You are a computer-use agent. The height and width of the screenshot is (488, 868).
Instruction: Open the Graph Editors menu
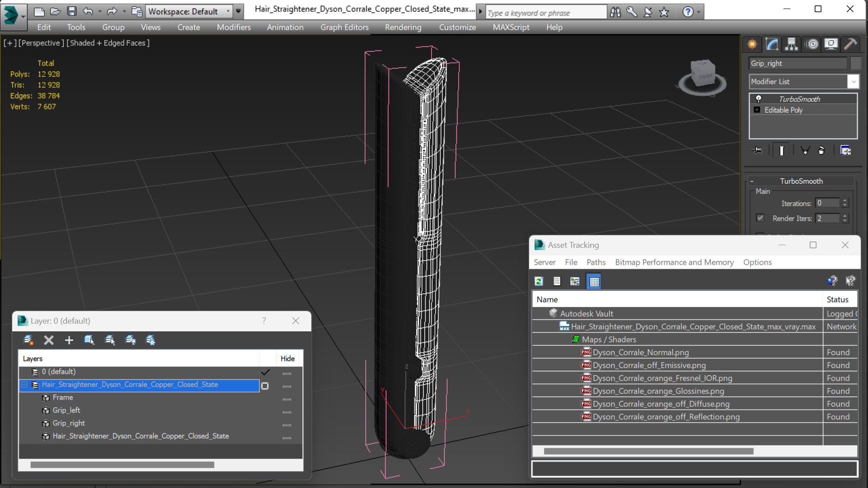point(344,27)
